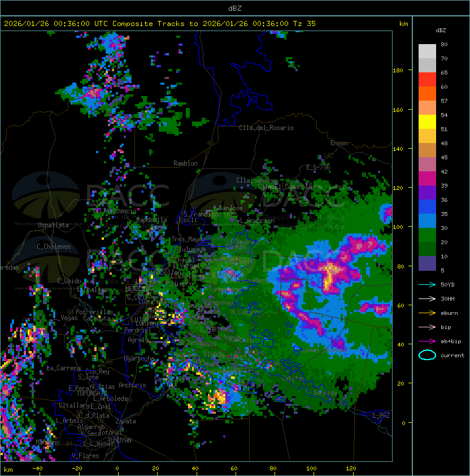The height and width of the screenshot is (476, 470).
Task: Click the 'Ramblon' map label
Action: (185, 163)
